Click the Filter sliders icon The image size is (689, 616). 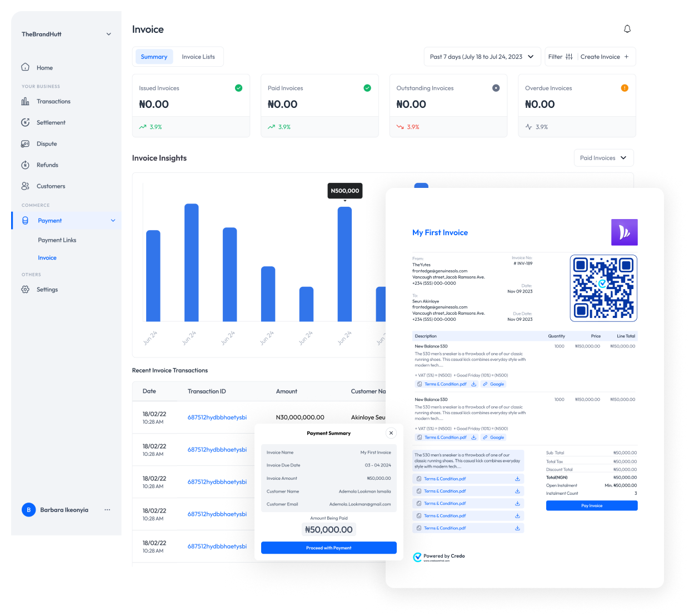(569, 57)
